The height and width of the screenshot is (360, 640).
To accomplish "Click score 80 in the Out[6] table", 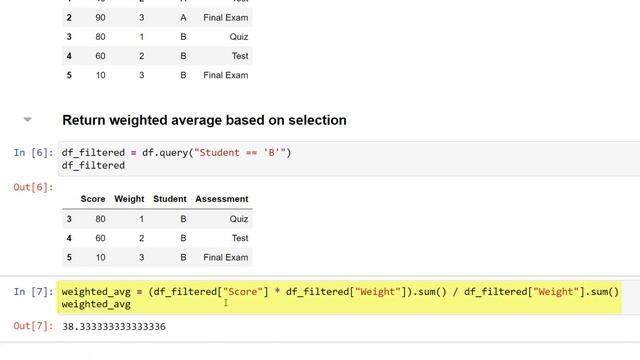I will tap(100, 219).
